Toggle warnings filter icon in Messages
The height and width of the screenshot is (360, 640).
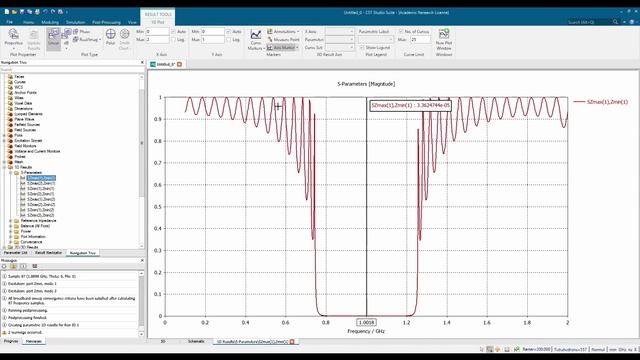[13, 266]
